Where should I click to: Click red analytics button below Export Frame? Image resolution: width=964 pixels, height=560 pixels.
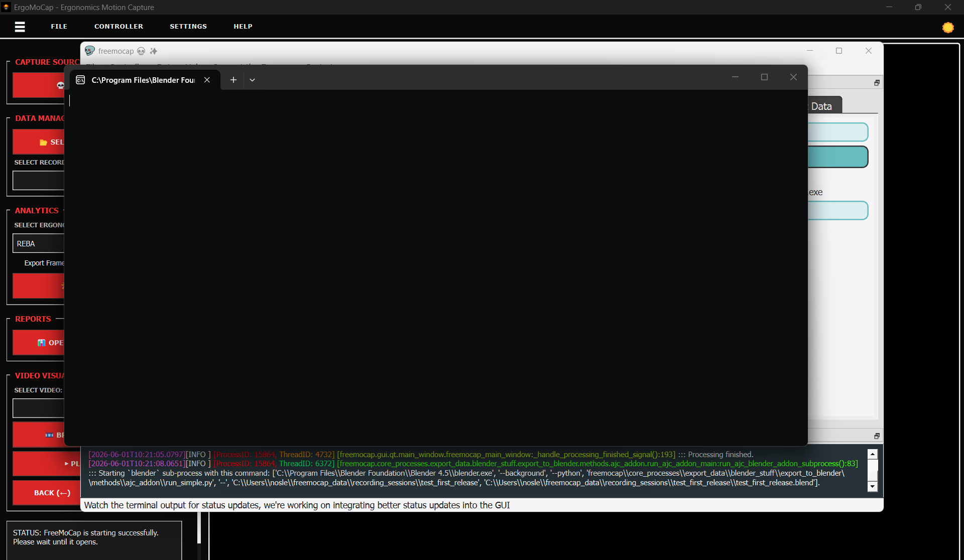39,286
